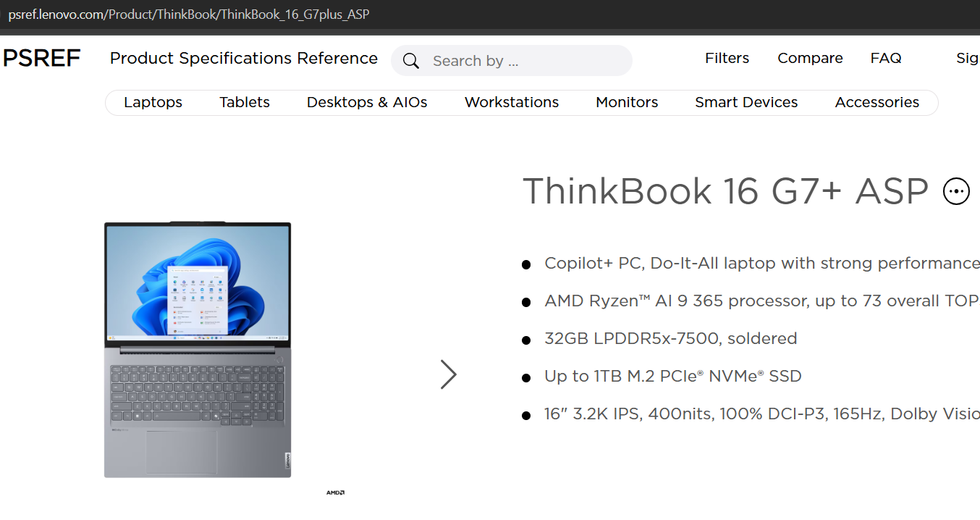Click the search magnifier icon
Image resolution: width=980 pixels, height=520 pixels.
[x=411, y=61]
